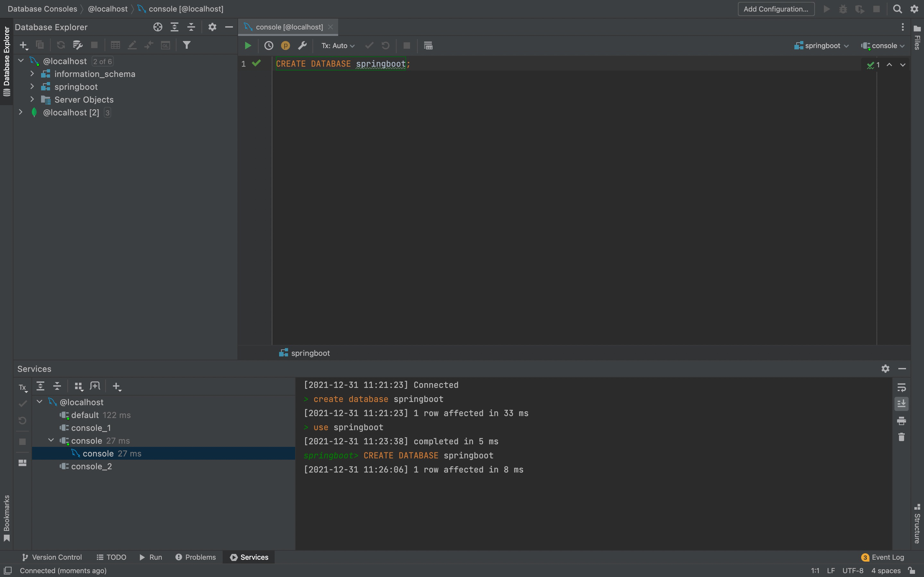Open the Services panel settings gear
The height and width of the screenshot is (577, 924).
point(886,369)
